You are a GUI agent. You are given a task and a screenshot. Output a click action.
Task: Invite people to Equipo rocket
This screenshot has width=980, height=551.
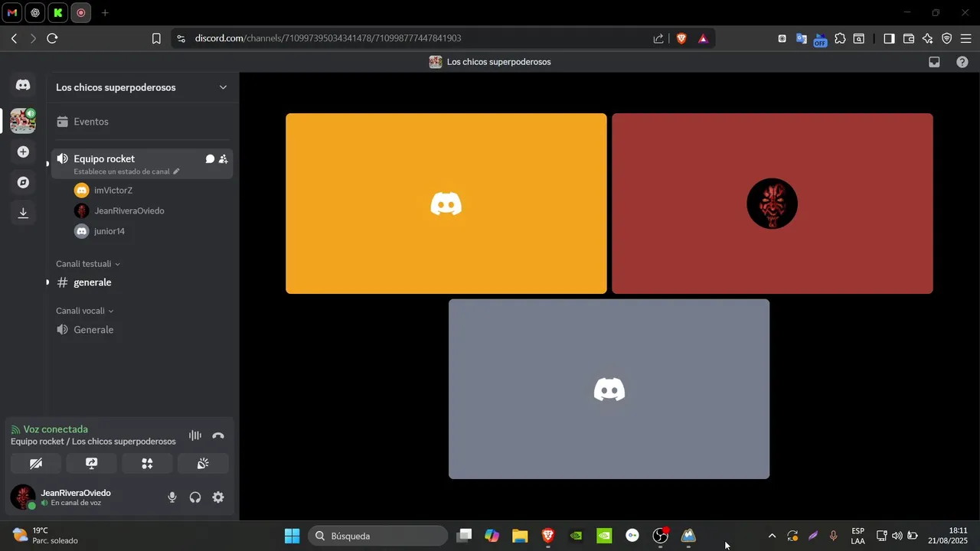[223, 159]
